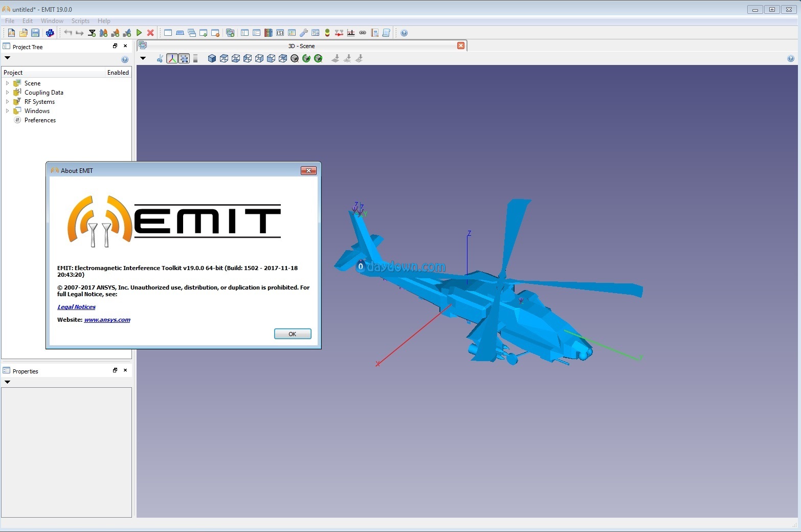Image resolution: width=801 pixels, height=532 pixels.
Task: Open the Help menu
Action: click(x=104, y=21)
